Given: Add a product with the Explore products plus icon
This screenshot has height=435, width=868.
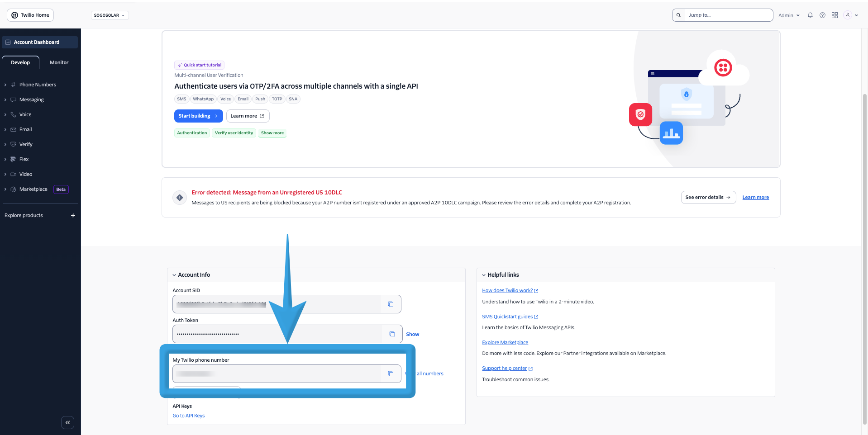Looking at the screenshot, I should [73, 215].
